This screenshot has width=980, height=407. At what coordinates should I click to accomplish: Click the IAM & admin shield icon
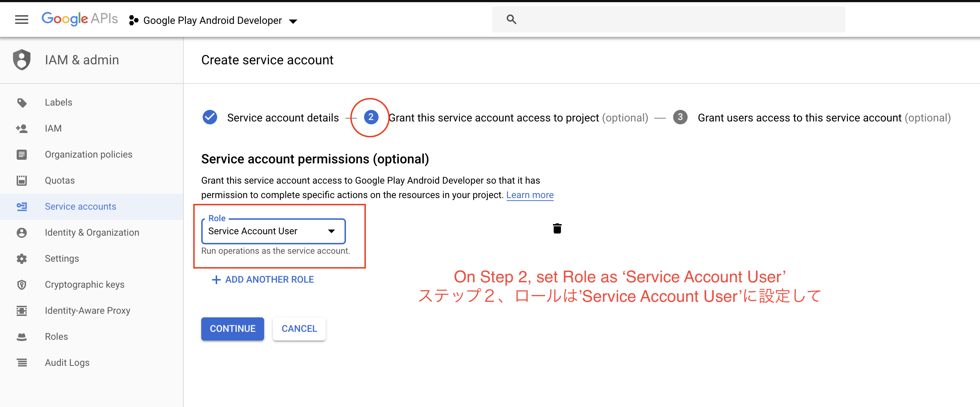(x=22, y=60)
